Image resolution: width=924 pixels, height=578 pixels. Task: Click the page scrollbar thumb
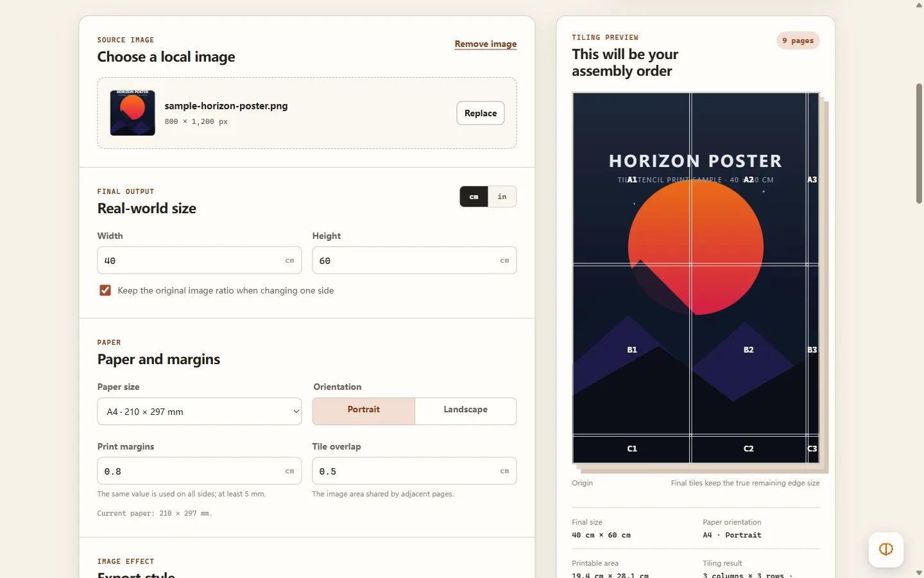pos(919,144)
